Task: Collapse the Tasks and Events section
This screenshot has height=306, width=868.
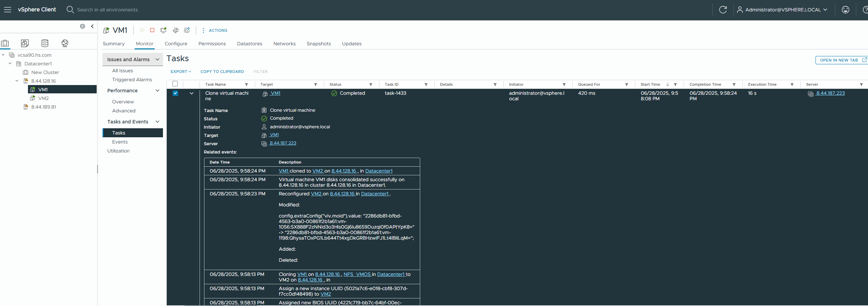Action: pyautogui.click(x=157, y=122)
